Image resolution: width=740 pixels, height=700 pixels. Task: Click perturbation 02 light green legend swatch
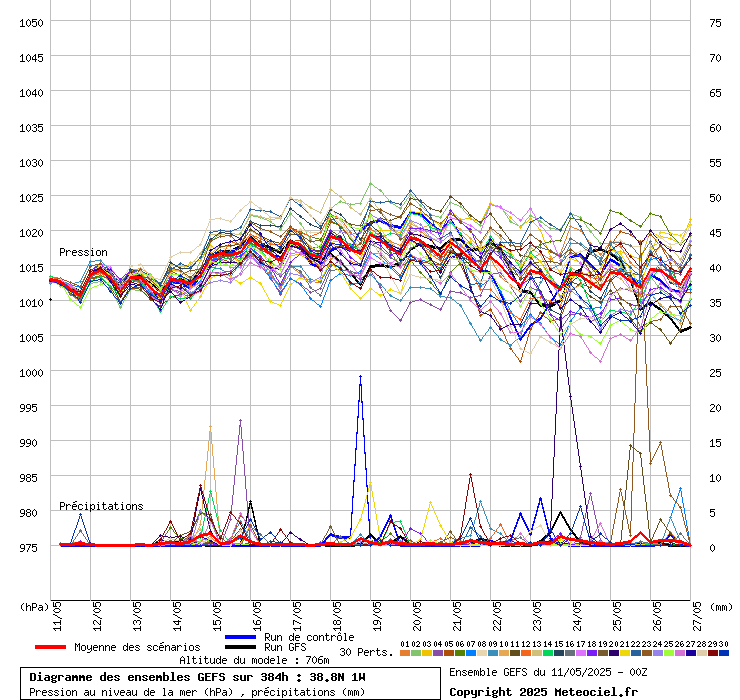click(x=416, y=653)
